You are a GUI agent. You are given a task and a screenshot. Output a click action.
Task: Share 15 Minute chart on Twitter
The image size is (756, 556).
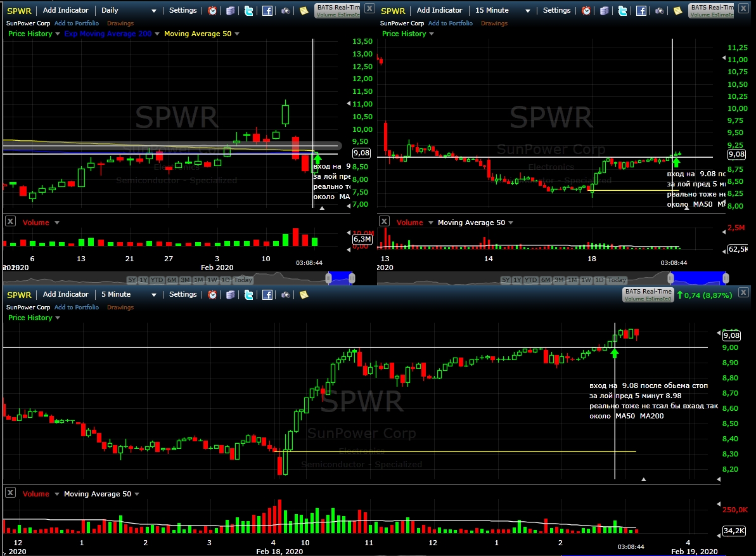pyautogui.click(x=623, y=11)
